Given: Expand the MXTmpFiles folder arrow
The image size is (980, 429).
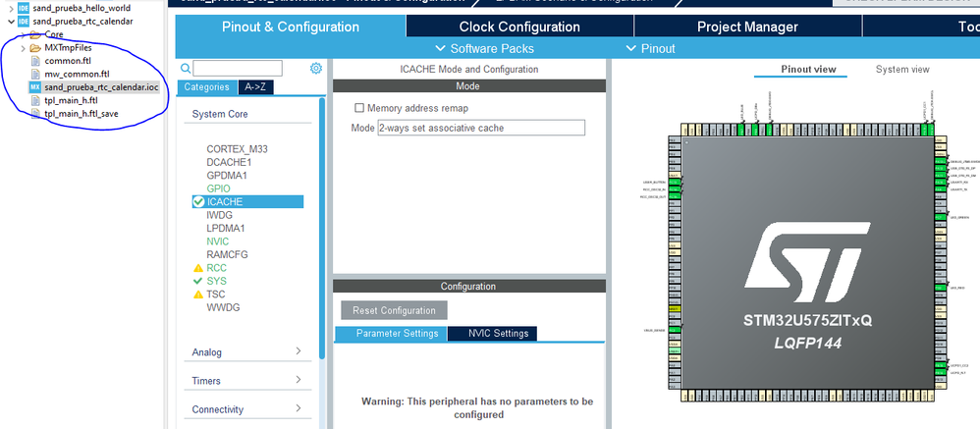Looking at the screenshot, I should (24, 48).
